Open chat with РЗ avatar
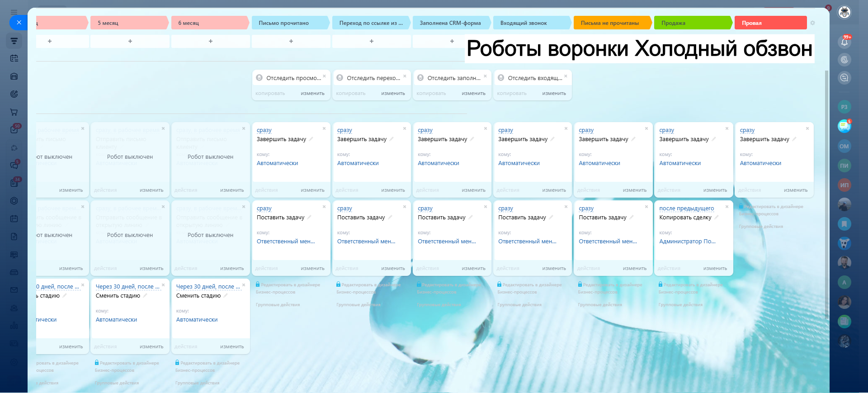 (x=844, y=107)
